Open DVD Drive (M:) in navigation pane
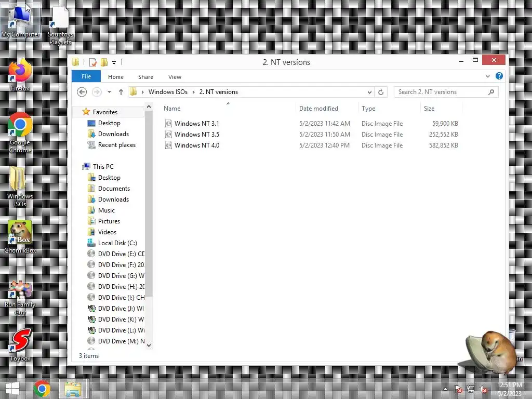Screen dimensions: 532x399 [x=116, y=341]
